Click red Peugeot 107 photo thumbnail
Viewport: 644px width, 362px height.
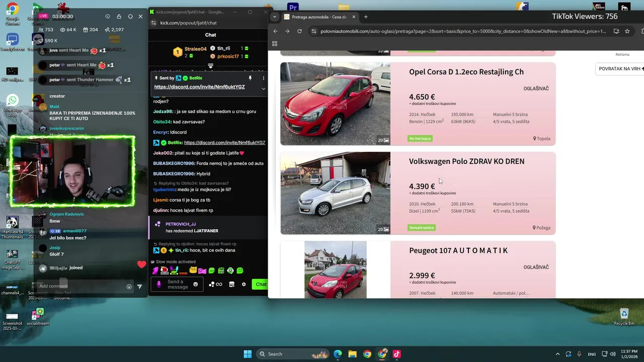click(336, 269)
